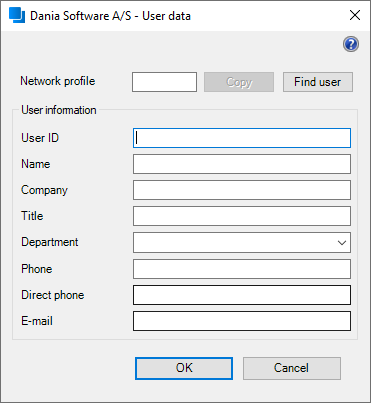Focus the User ID text field
Screen dimensions: 371x403
pyautogui.click(x=242, y=138)
